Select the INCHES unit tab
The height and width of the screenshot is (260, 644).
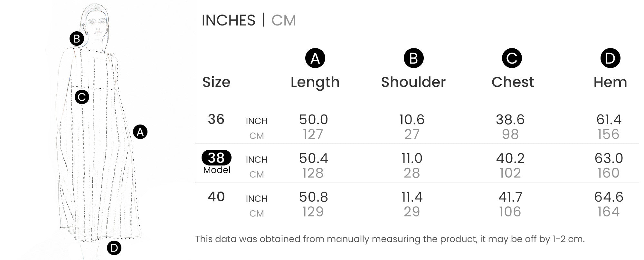tap(228, 20)
